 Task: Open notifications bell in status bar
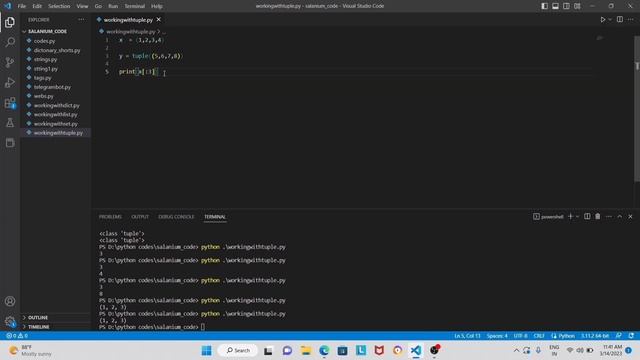pyautogui.click(x=631, y=336)
